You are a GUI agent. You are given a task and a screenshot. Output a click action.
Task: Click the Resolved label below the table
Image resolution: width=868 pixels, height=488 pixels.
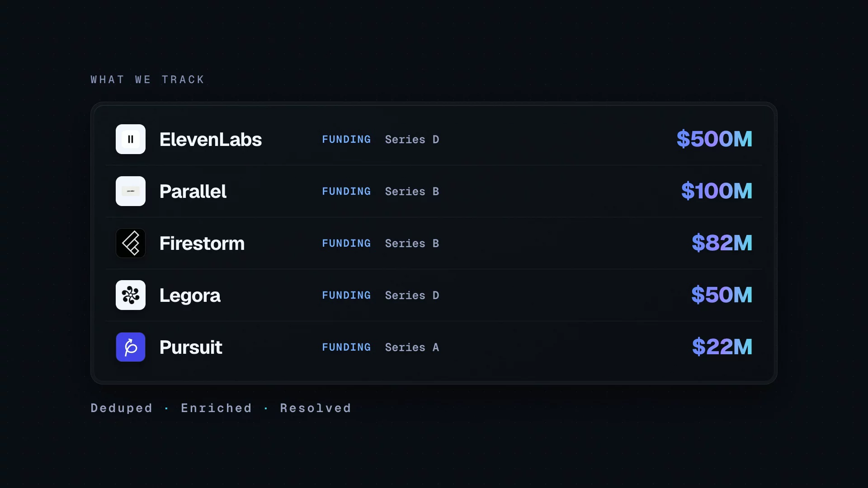[316, 408]
